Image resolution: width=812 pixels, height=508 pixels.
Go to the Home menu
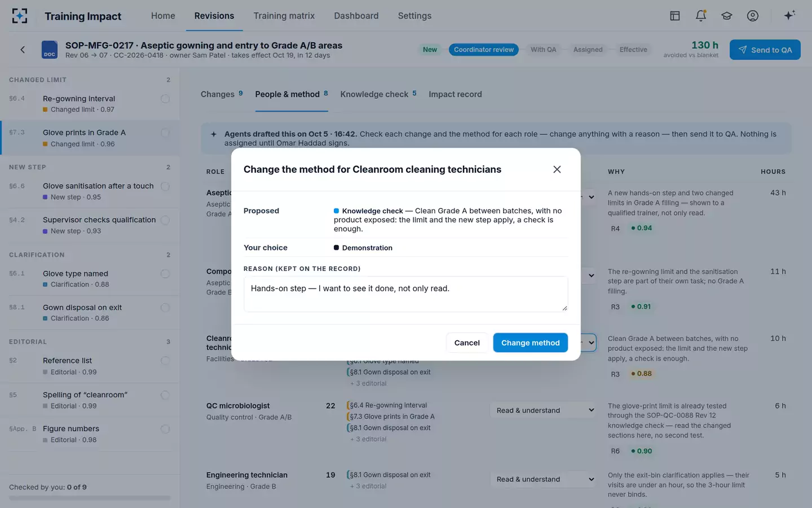coord(163,16)
